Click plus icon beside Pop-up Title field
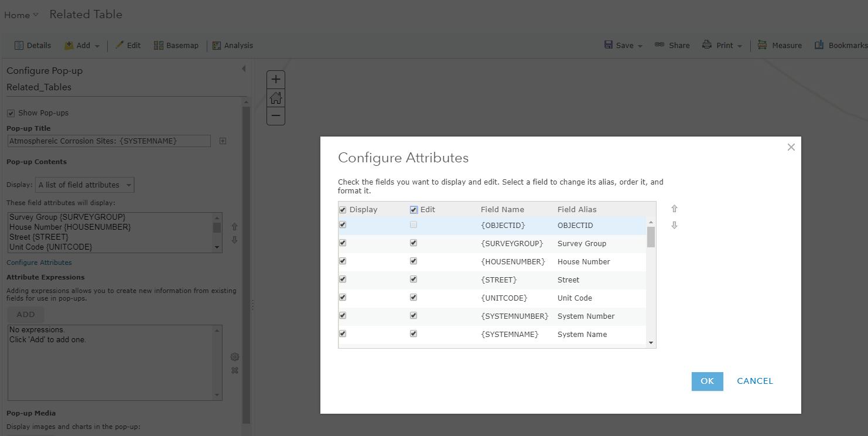868x436 pixels. coord(223,141)
